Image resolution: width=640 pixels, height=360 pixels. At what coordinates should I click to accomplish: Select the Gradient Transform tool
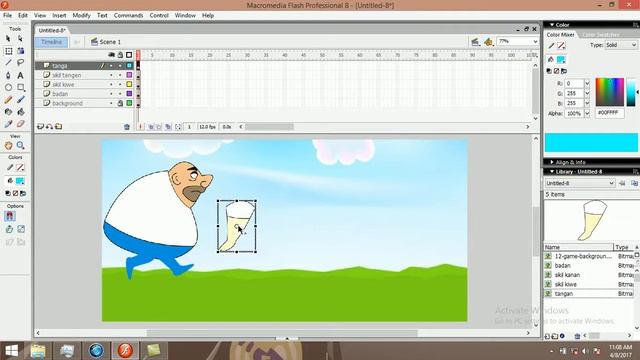20,51
